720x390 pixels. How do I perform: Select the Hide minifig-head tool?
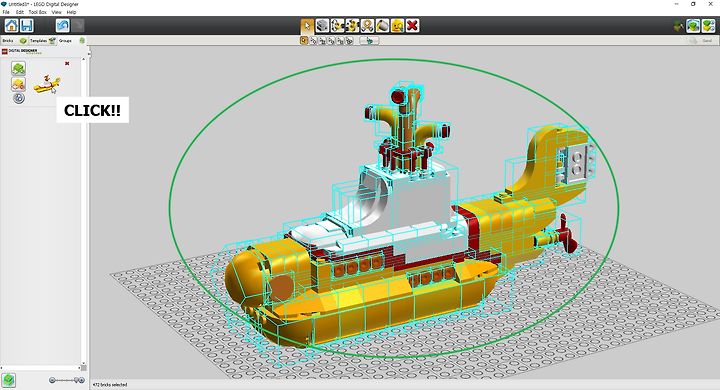point(397,26)
